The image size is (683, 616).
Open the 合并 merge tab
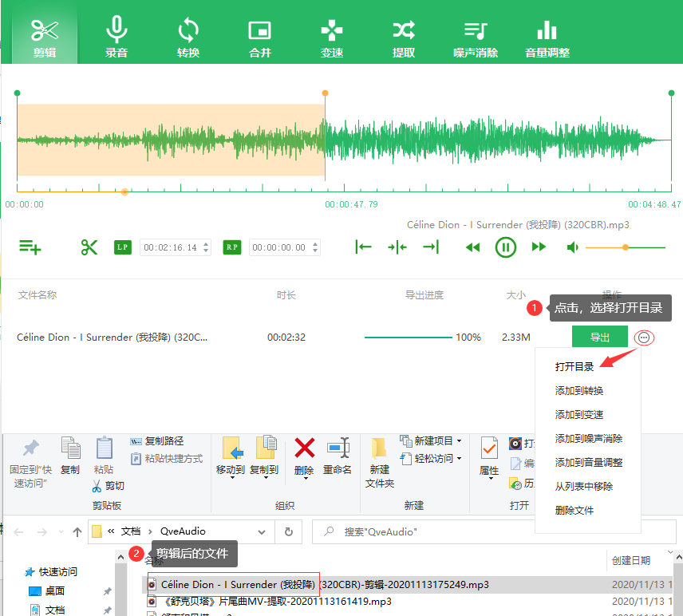point(260,38)
